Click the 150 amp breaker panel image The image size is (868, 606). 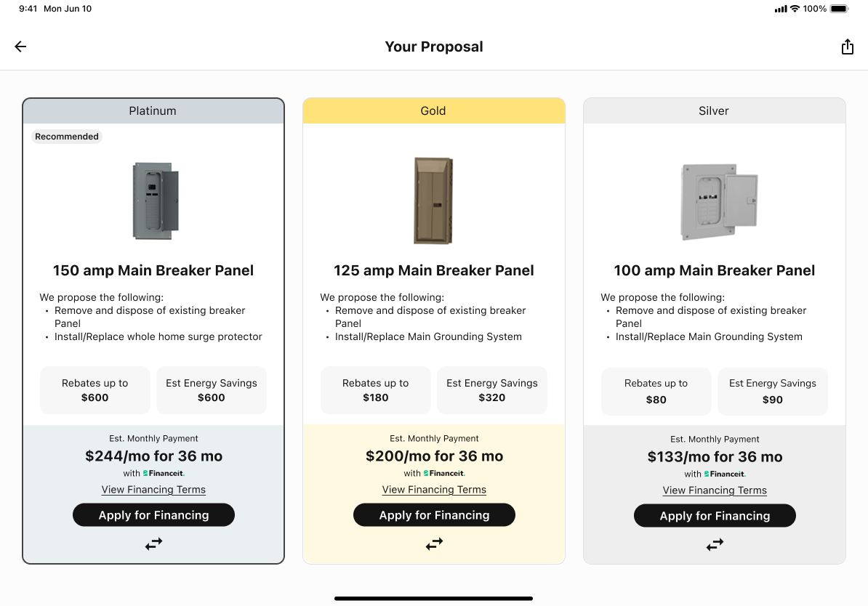tap(153, 201)
